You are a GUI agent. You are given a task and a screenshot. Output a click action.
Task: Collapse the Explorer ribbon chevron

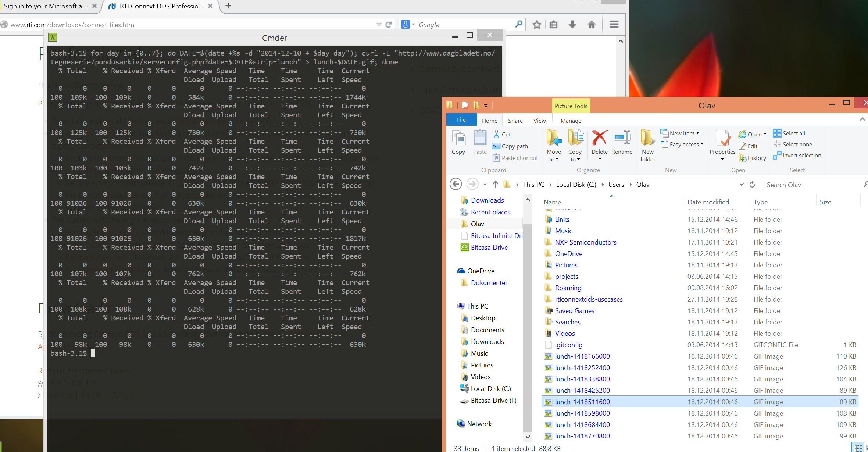click(x=862, y=119)
